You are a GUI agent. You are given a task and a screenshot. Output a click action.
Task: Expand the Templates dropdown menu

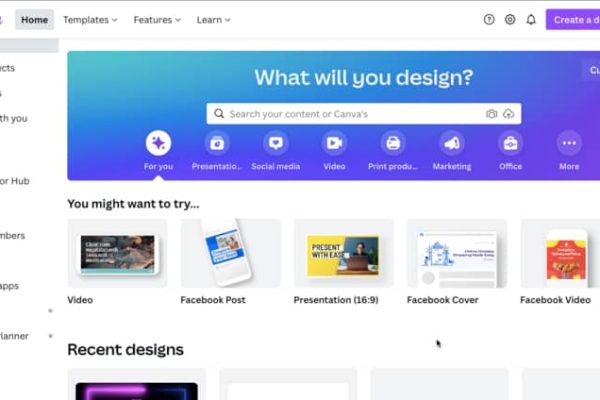click(x=90, y=20)
